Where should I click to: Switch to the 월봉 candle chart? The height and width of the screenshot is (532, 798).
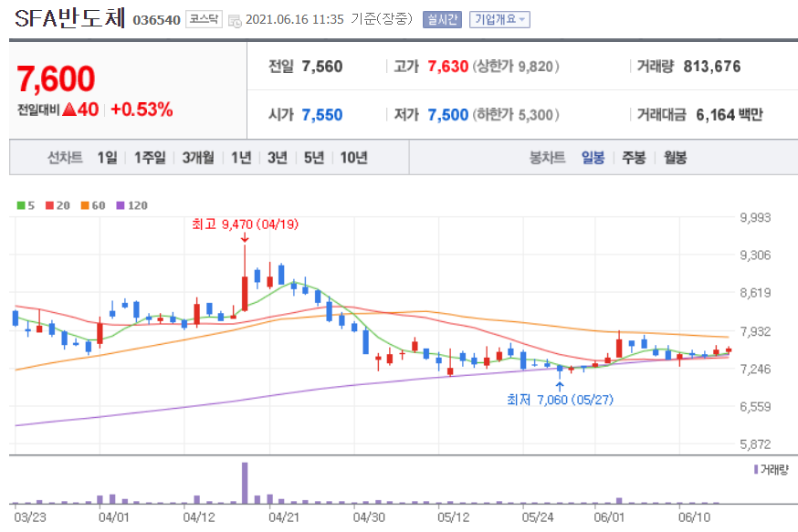(x=675, y=158)
